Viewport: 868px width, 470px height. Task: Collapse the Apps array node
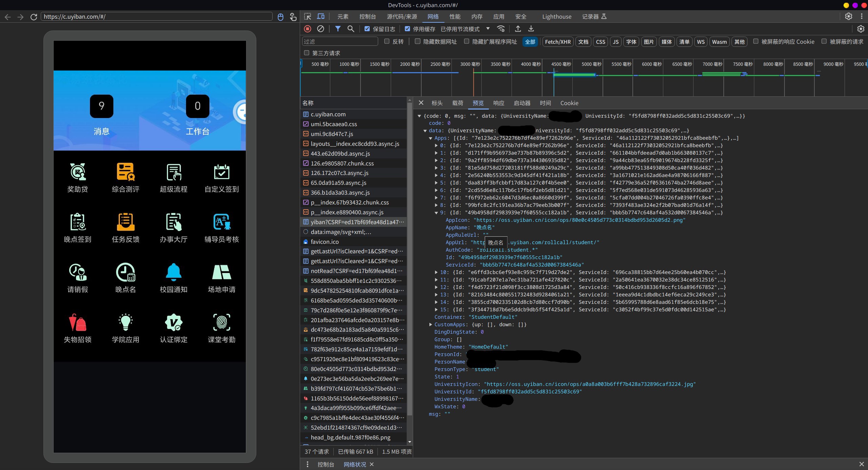pos(430,138)
